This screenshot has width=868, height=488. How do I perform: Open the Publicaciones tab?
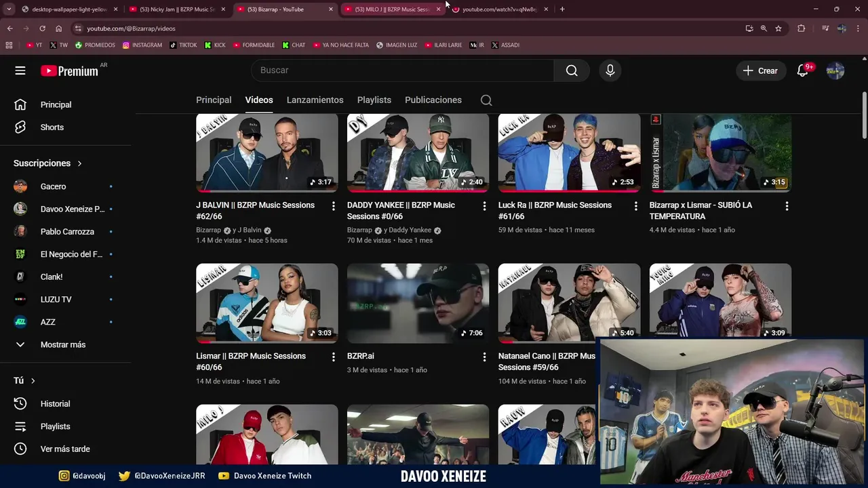coord(433,100)
